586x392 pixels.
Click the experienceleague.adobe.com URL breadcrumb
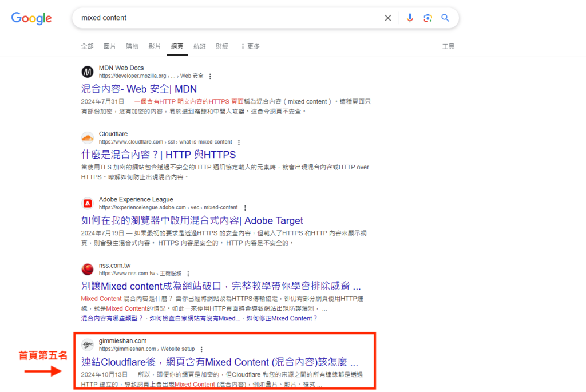(168, 207)
